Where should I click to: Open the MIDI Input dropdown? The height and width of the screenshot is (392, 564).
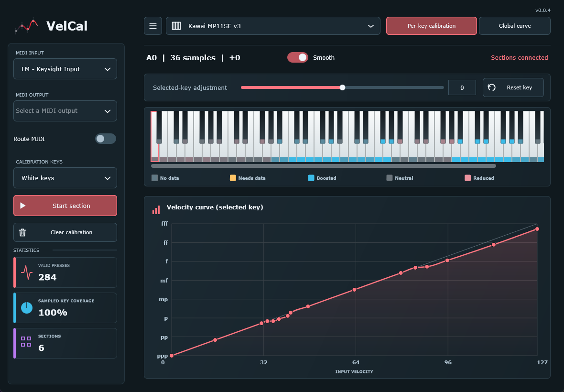(65, 69)
